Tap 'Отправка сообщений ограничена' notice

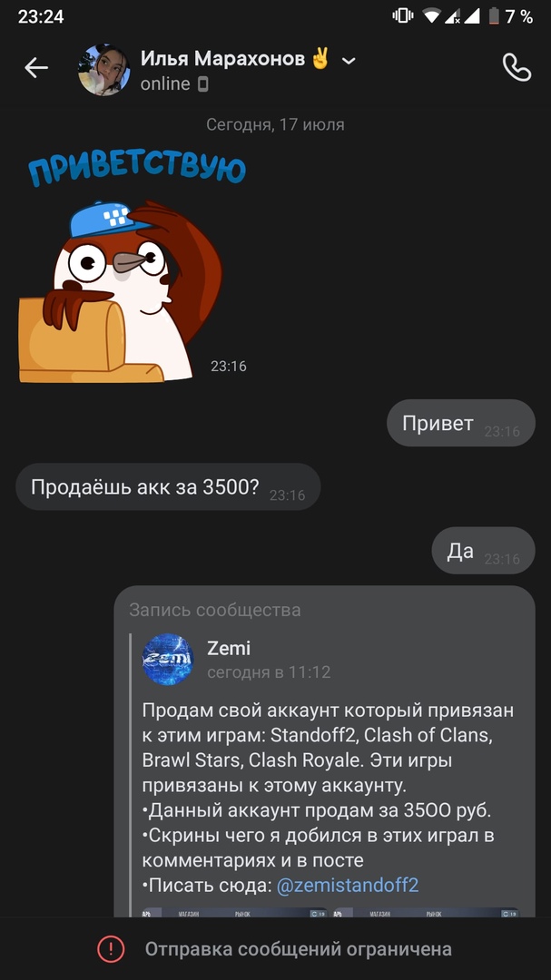[x=299, y=949]
